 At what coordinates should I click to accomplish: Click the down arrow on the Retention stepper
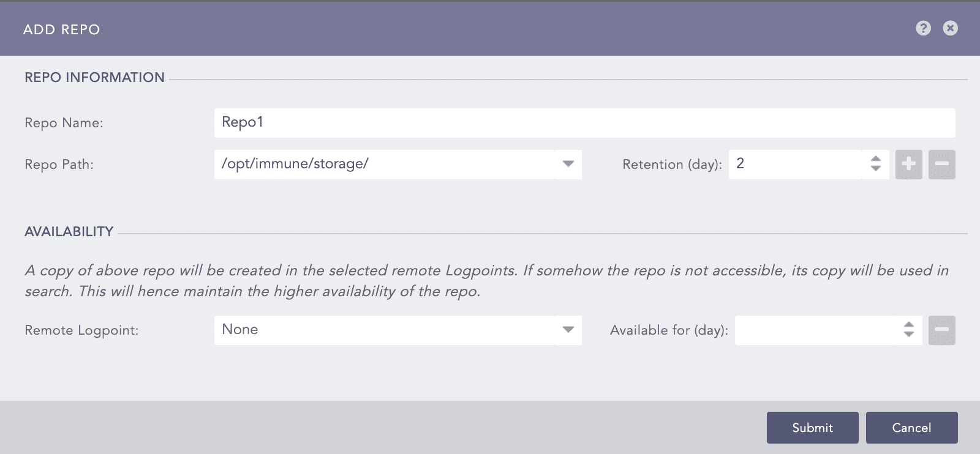click(876, 168)
